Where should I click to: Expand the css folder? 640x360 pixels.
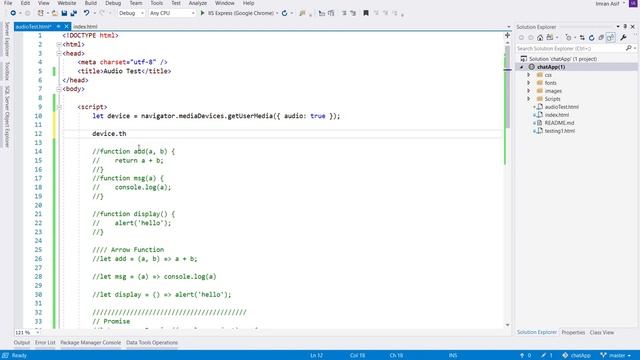[529, 75]
